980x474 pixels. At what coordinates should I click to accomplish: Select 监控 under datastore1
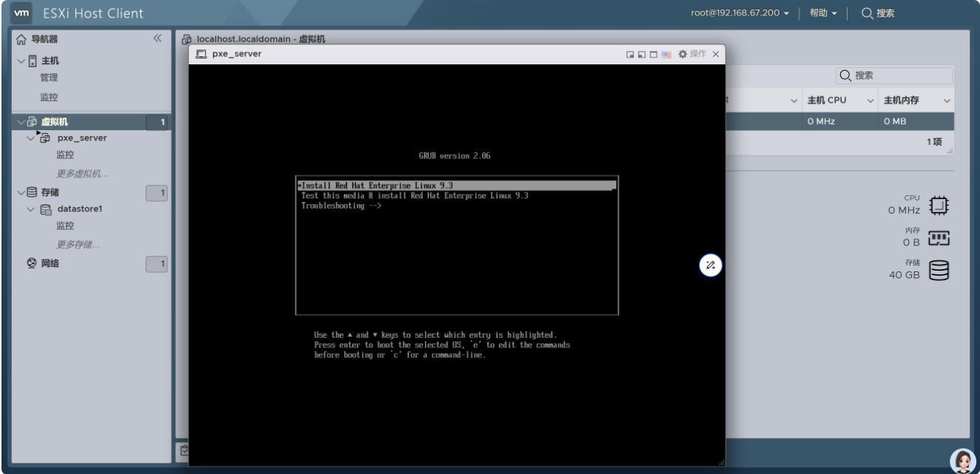tap(65, 226)
